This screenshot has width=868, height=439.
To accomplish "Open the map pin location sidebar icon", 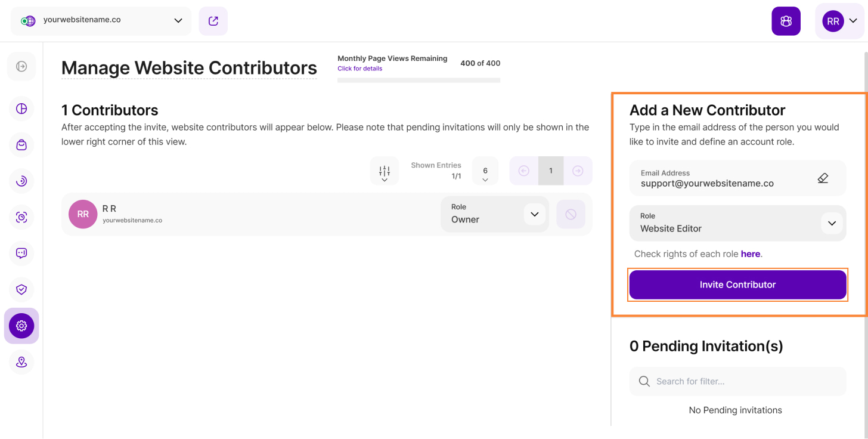I will [21, 362].
